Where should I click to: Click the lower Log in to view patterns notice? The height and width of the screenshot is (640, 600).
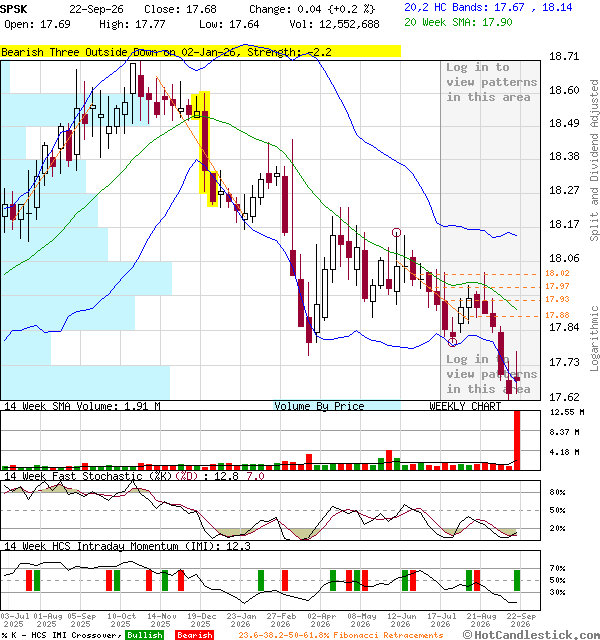(491, 374)
